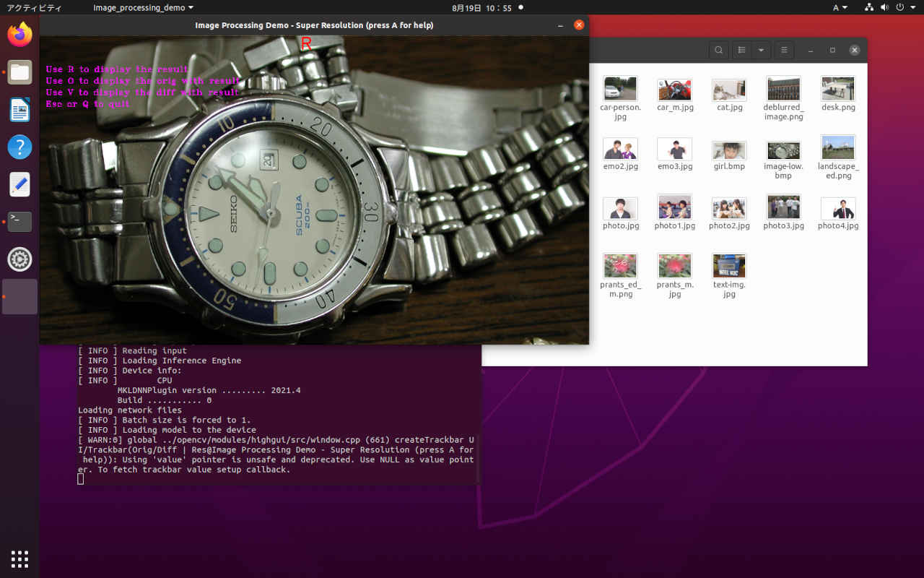Show applications grid button
The height and width of the screenshot is (578, 924).
coord(19,558)
